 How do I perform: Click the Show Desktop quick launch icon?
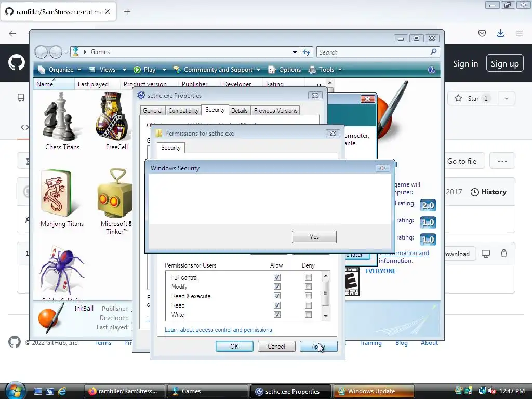(37, 391)
